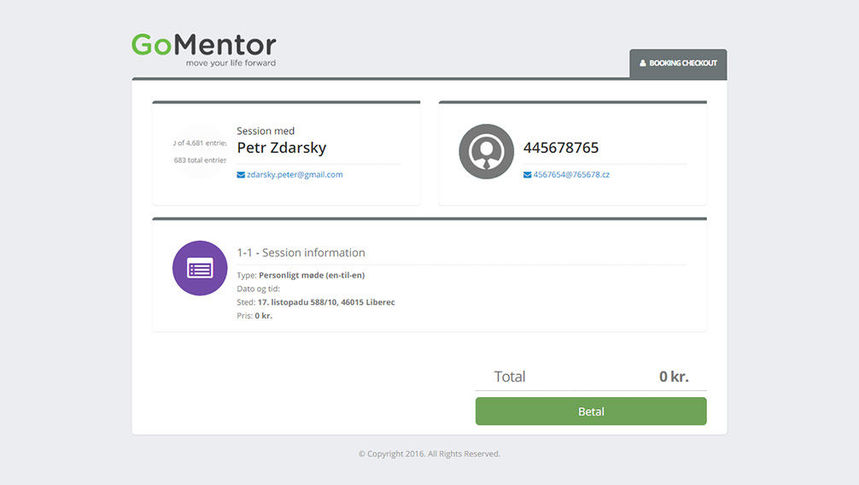Click the GoMentor logo
Image resolution: width=859 pixels, height=485 pixels.
[203, 46]
